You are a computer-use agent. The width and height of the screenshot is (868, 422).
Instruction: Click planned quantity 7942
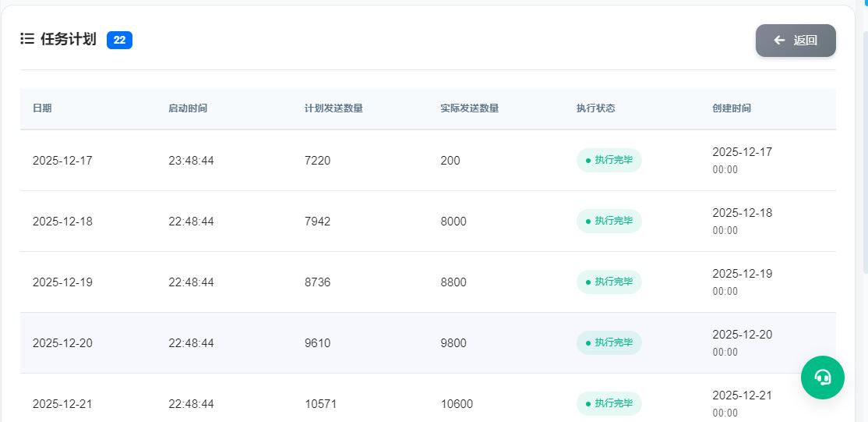(317, 222)
